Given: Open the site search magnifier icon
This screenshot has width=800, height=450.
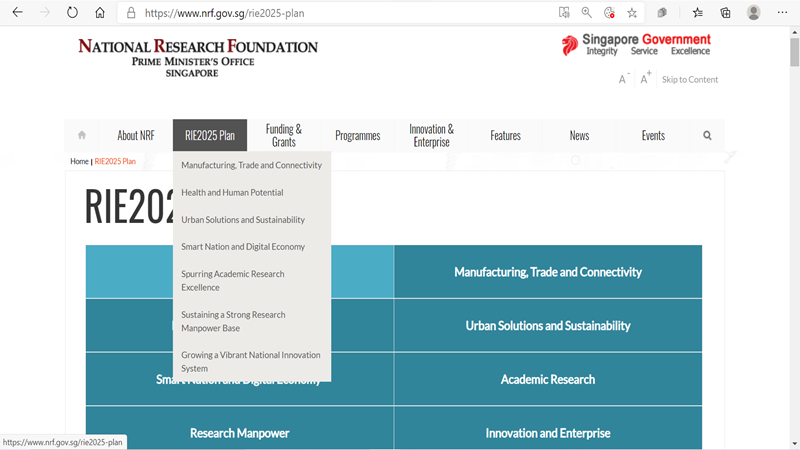Looking at the screenshot, I should point(707,135).
